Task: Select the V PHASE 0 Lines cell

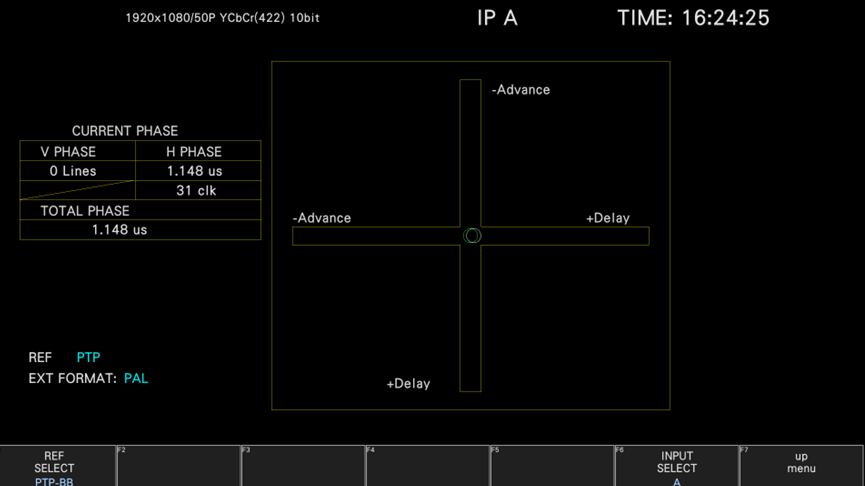Action: point(73,171)
